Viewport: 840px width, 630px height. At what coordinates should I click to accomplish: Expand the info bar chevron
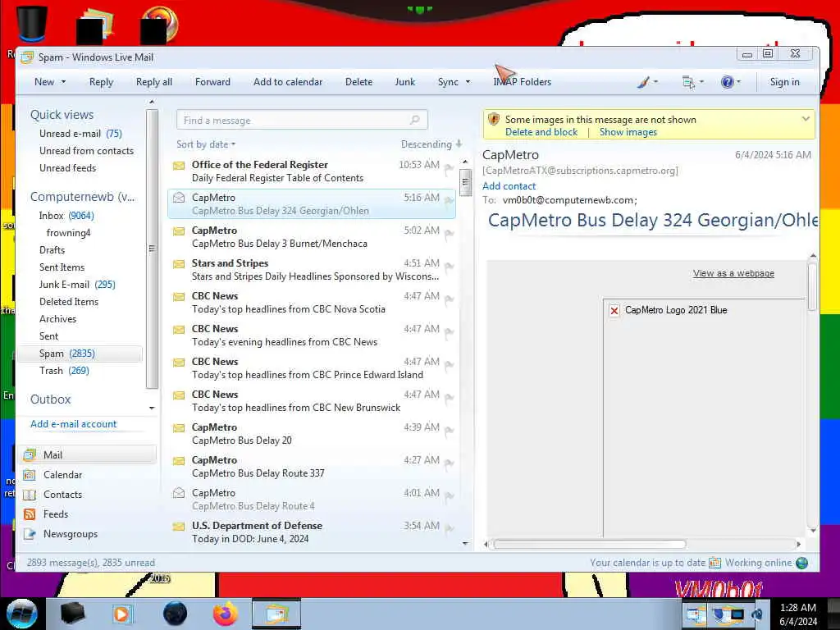[806, 119]
